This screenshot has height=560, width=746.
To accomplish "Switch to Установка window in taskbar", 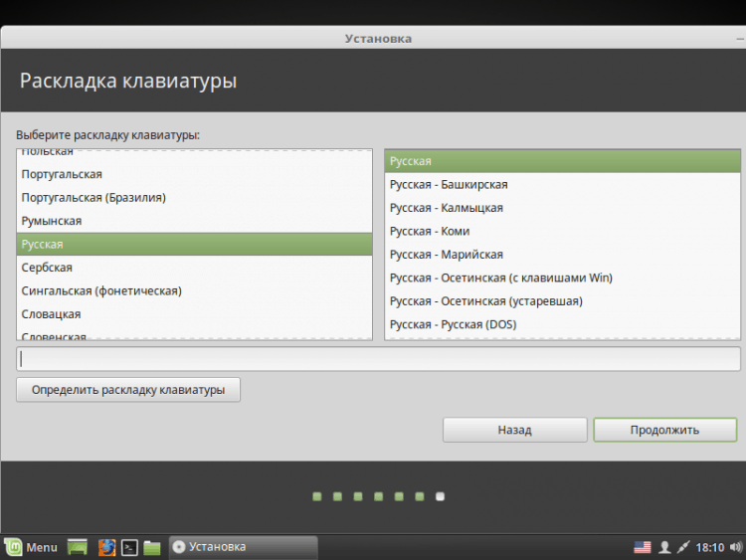I will click(x=243, y=547).
